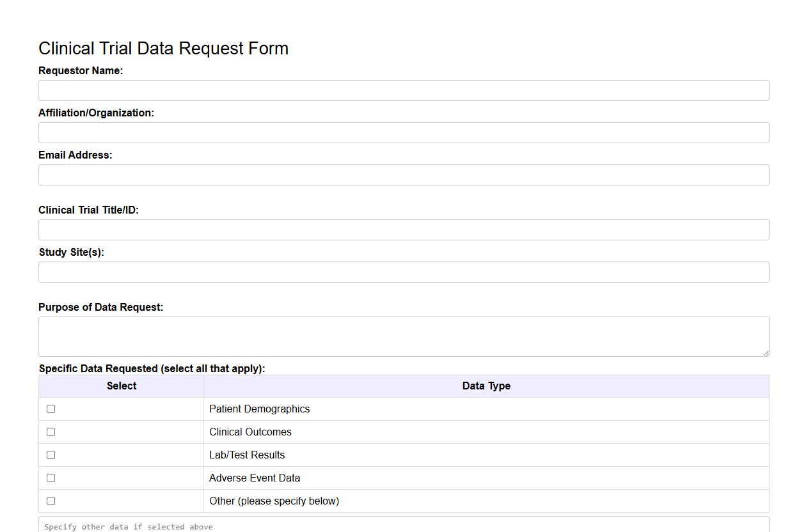
Task: Click the Select column header
Action: pos(120,386)
